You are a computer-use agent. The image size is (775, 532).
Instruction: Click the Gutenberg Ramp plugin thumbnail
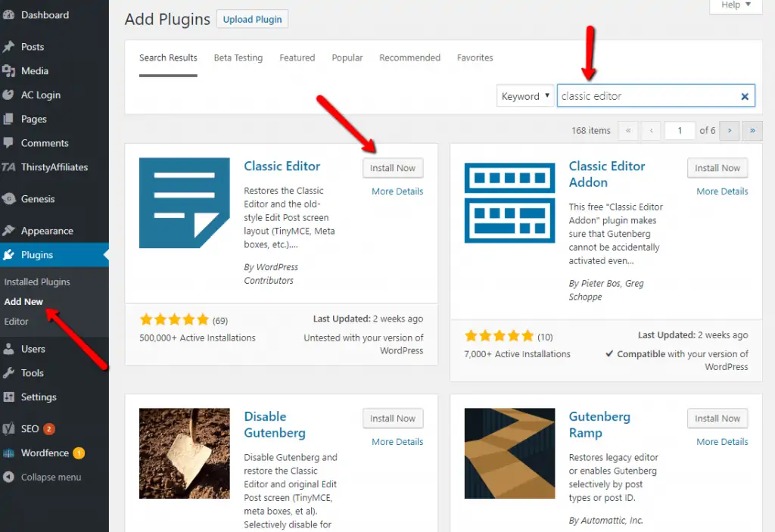point(509,453)
